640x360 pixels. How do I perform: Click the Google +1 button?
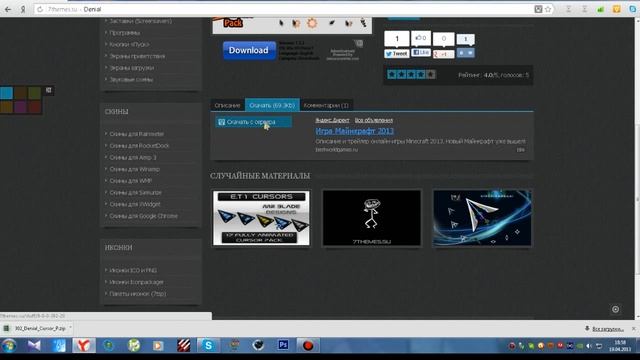point(443,54)
